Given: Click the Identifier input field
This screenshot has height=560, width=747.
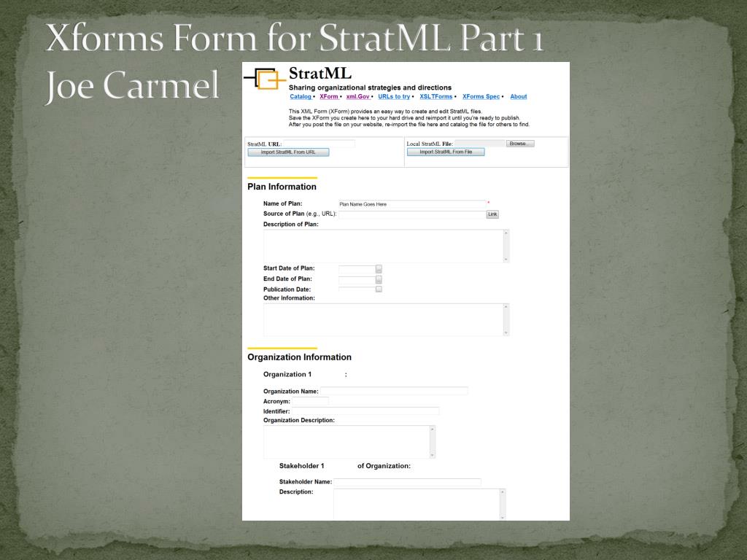Looking at the screenshot, I should [365, 411].
